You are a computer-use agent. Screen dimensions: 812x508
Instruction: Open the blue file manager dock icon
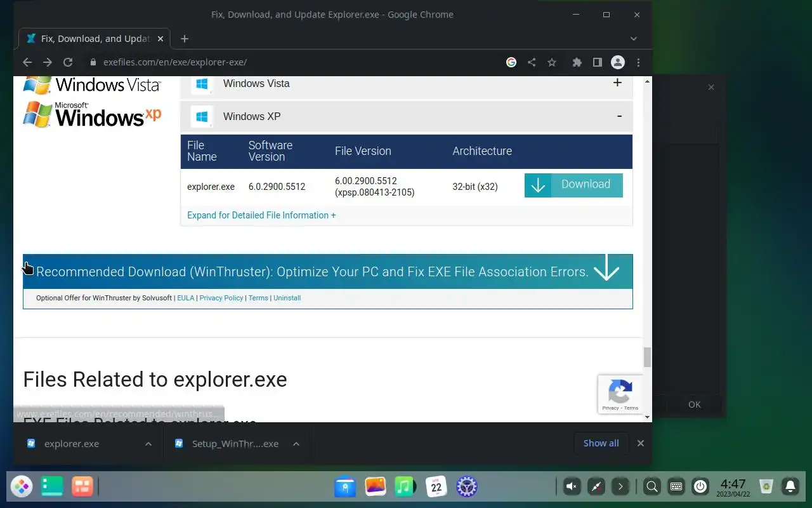(345, 487)
